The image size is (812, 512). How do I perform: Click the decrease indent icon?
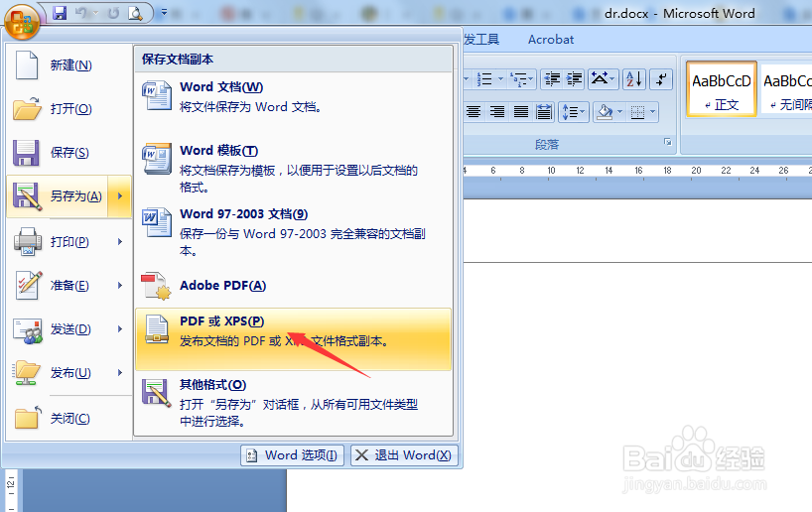(552, 79)
